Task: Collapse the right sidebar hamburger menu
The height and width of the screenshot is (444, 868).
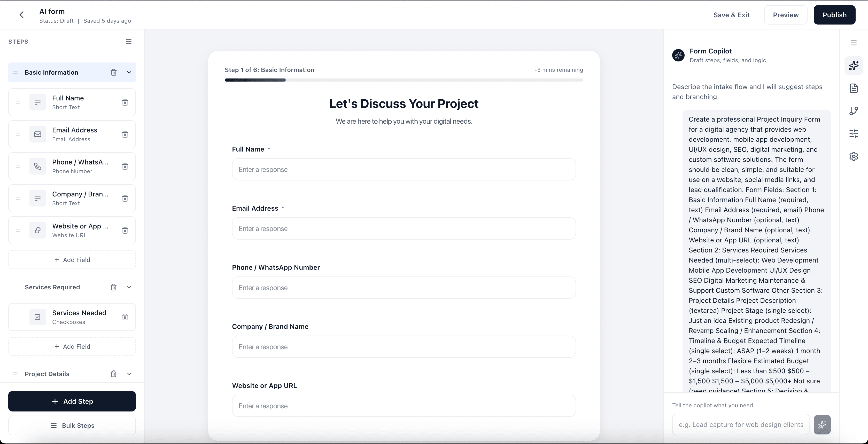Action: [854, 43]
